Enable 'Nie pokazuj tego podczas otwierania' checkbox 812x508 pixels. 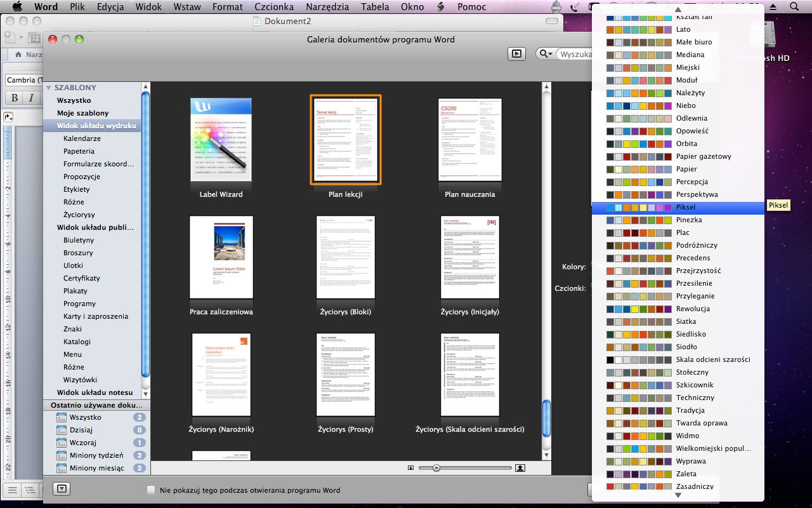pos(151,490)
